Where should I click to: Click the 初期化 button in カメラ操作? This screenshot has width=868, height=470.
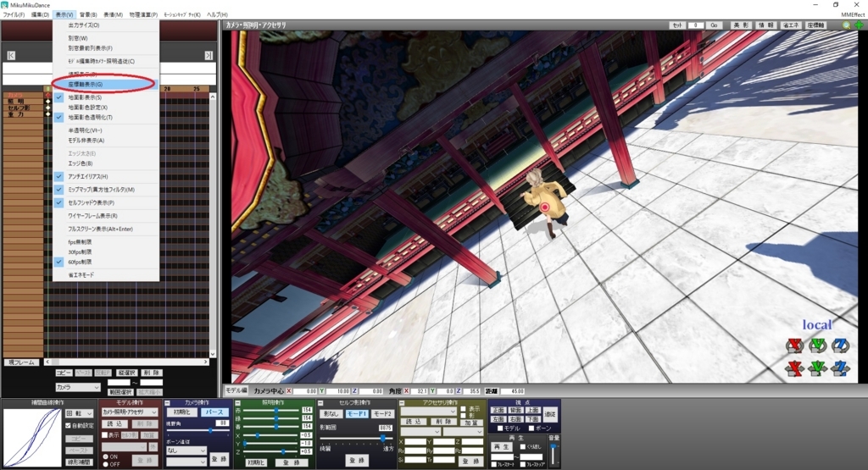[x=181, y=412]
